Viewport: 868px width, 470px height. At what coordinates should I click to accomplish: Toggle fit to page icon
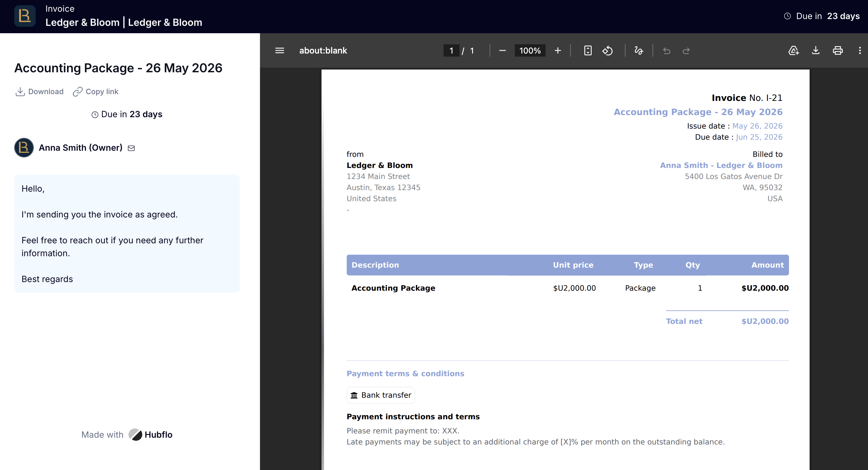[588, 50]
